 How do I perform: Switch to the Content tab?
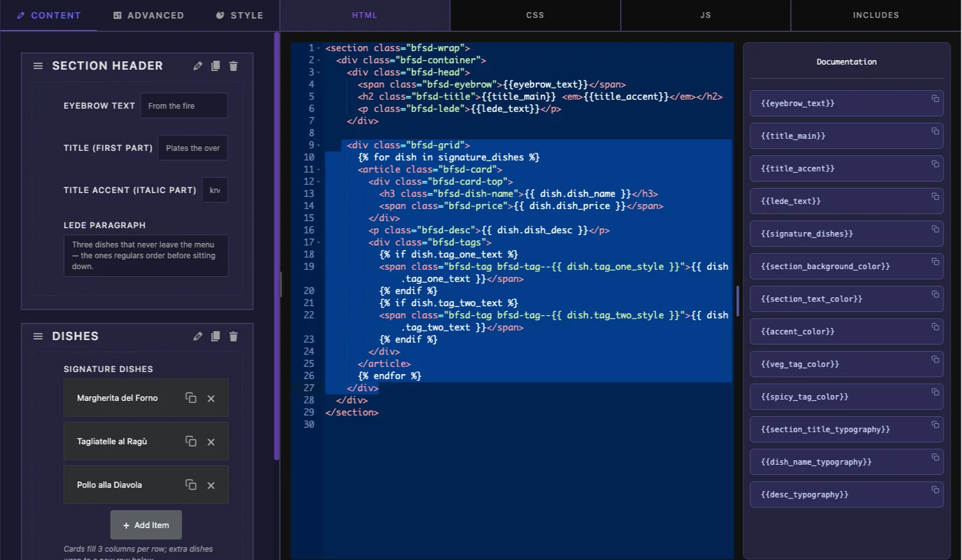[x=49, y=15]
